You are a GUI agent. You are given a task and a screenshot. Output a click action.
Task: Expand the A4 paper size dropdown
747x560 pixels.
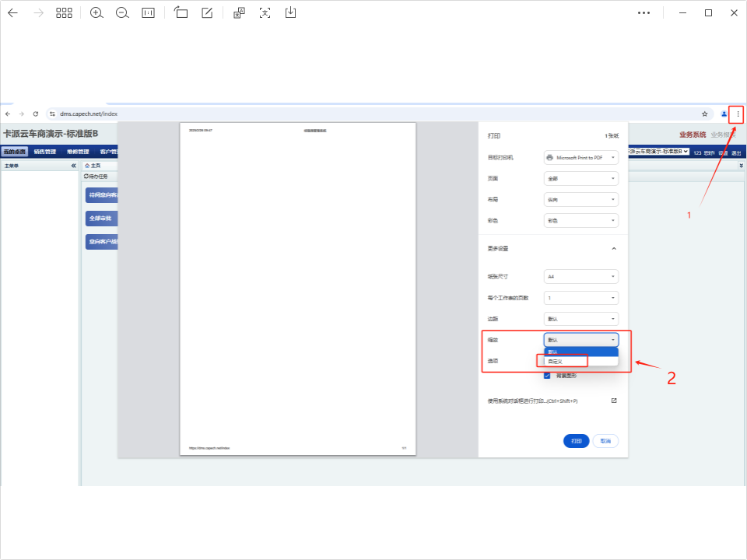coord(580,276)
